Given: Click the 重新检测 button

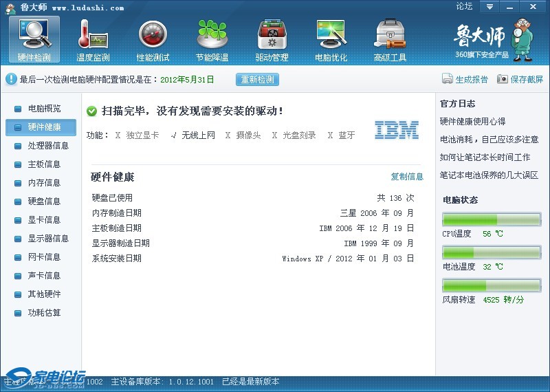Looking at the screenshot, I should [x=258, y=79].
